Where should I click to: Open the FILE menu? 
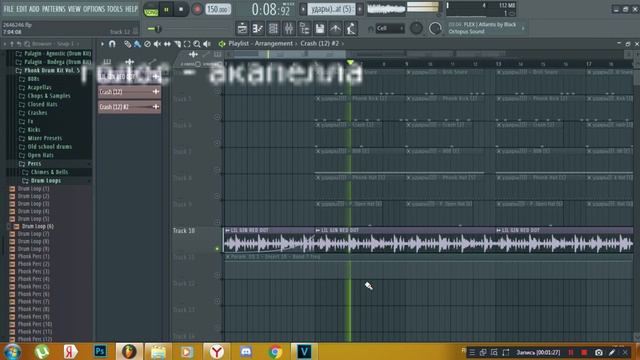(8, 9)
